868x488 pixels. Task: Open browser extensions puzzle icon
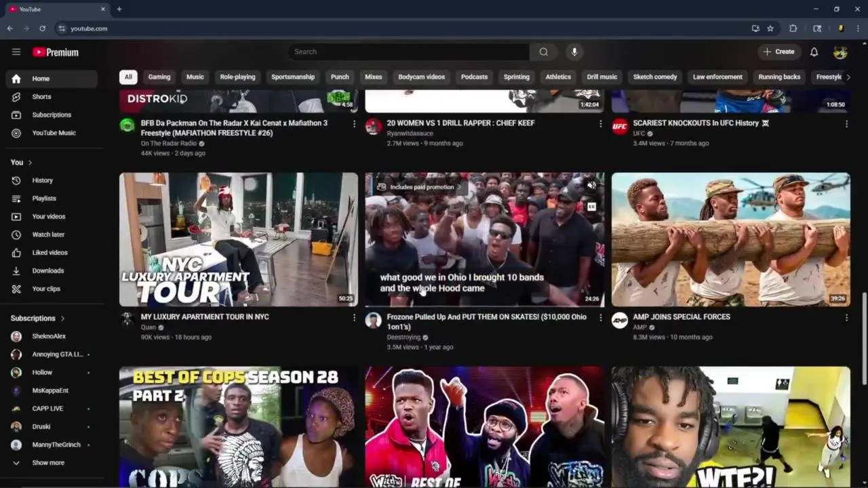[x=793, y=28]
